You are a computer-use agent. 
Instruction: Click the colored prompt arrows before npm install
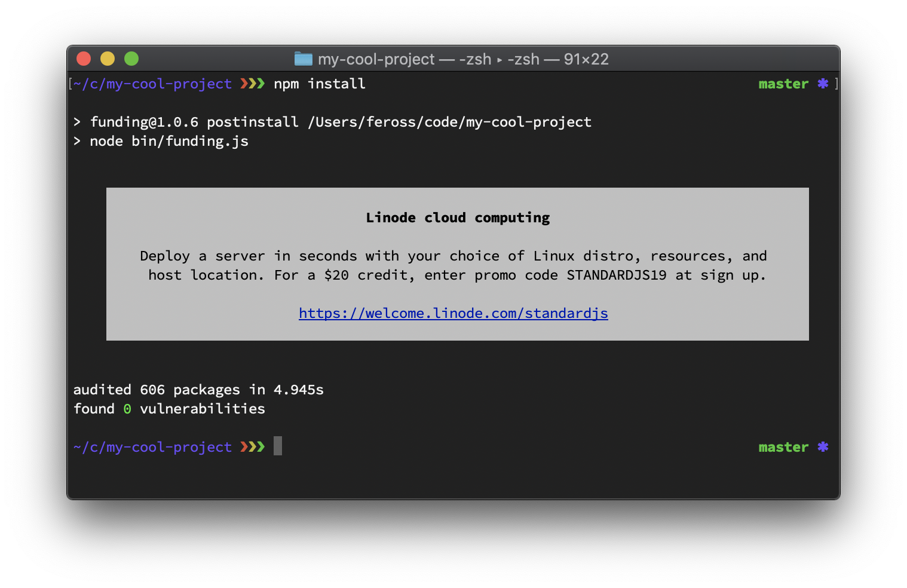click(252, 84)
